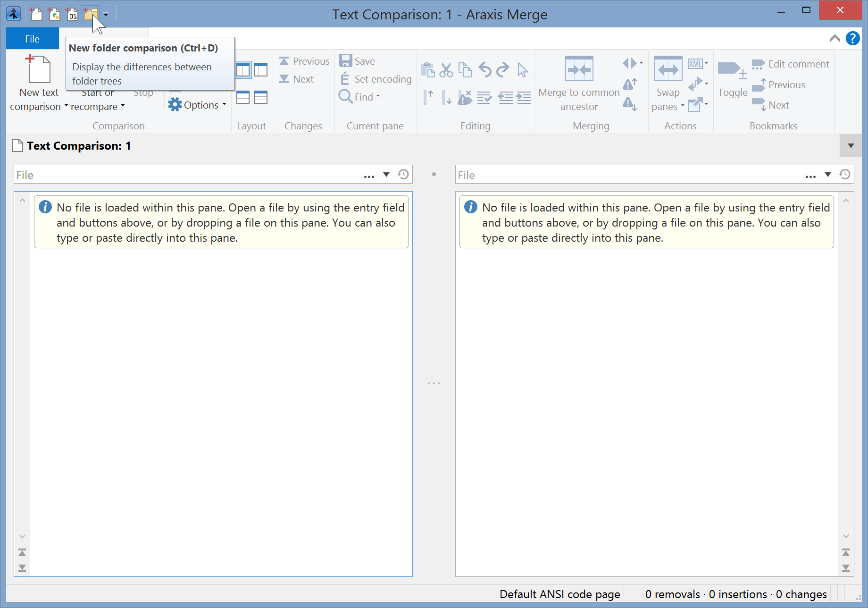Screen dimensions: 868x608
Task: Open the comparison list dropdown arrow
Action: 851,145
